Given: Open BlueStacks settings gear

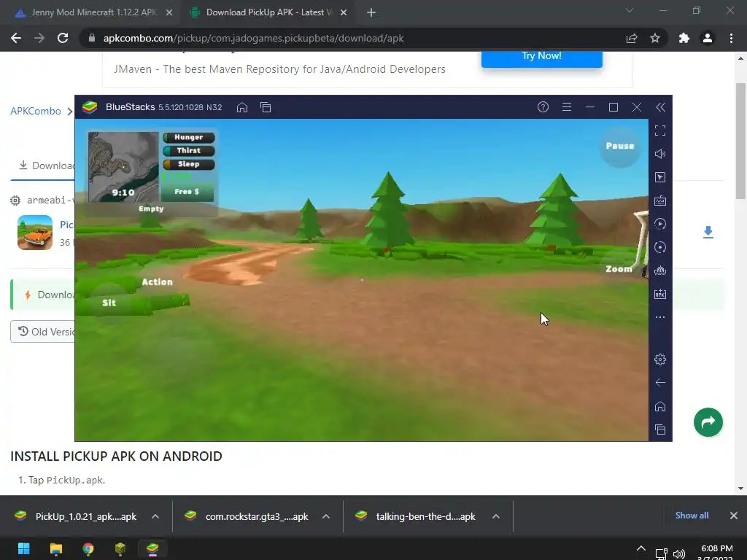Looking at the screenshot, I should tap(660, 359).
